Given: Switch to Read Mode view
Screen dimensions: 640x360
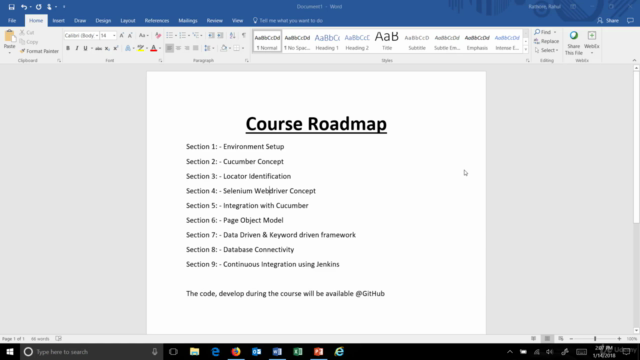Looking at the screenshot, I should [x=533, y=338].
